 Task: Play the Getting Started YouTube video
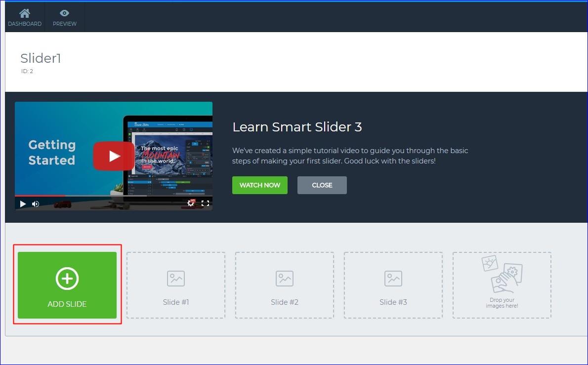pyautogui.click(x=114, y=156)
